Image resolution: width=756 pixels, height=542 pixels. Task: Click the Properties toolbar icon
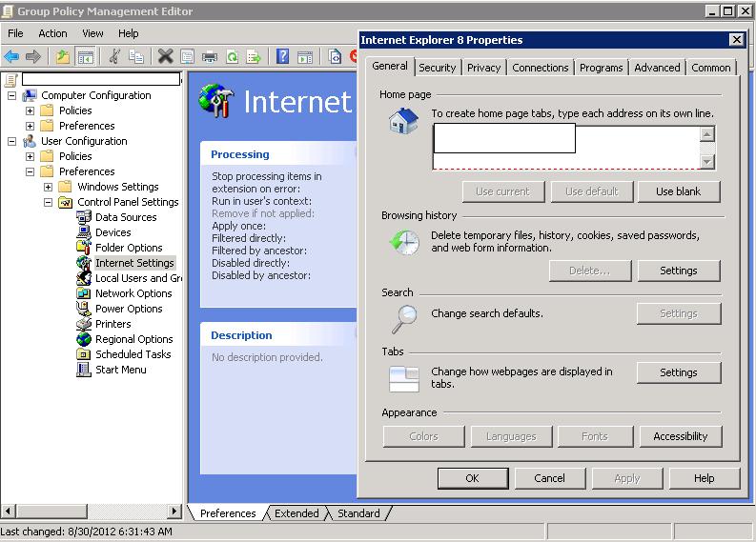(187, 57)
